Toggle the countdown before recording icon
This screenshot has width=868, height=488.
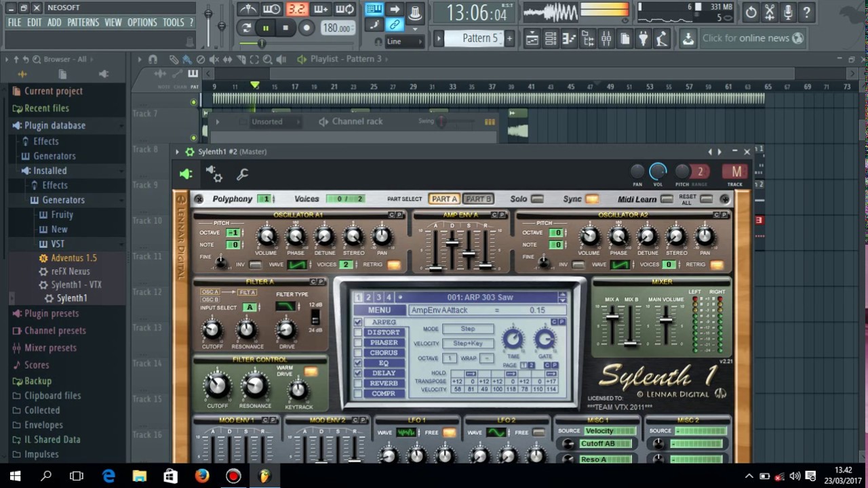pos(296,9)
